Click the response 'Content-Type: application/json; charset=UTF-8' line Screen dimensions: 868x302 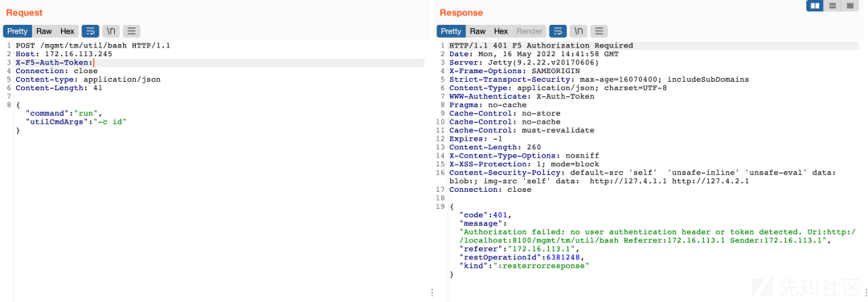pyautogui.click(x=558, y=88)
